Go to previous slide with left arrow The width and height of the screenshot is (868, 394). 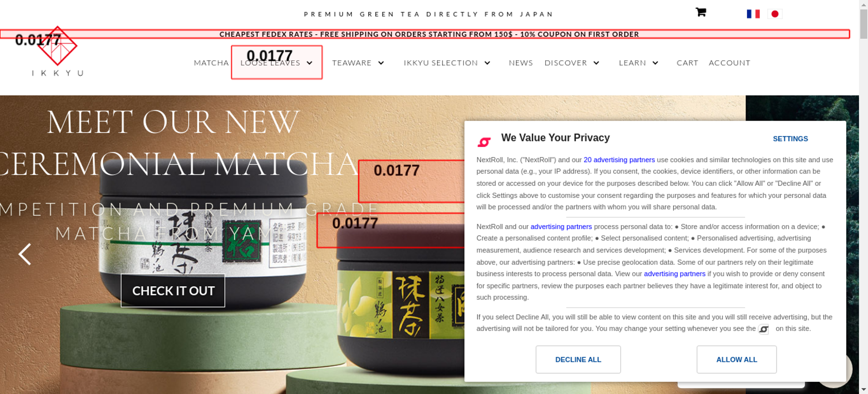[25, 254]
